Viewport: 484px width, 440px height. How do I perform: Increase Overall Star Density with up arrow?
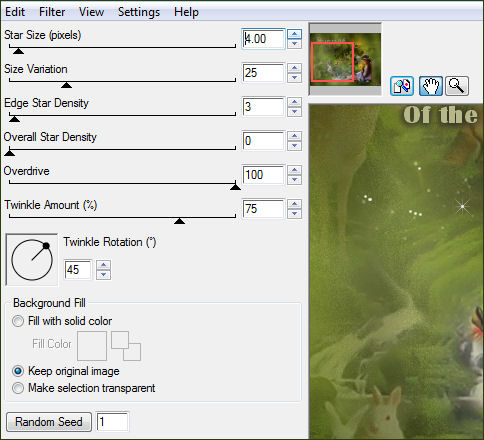pos(294,136)
